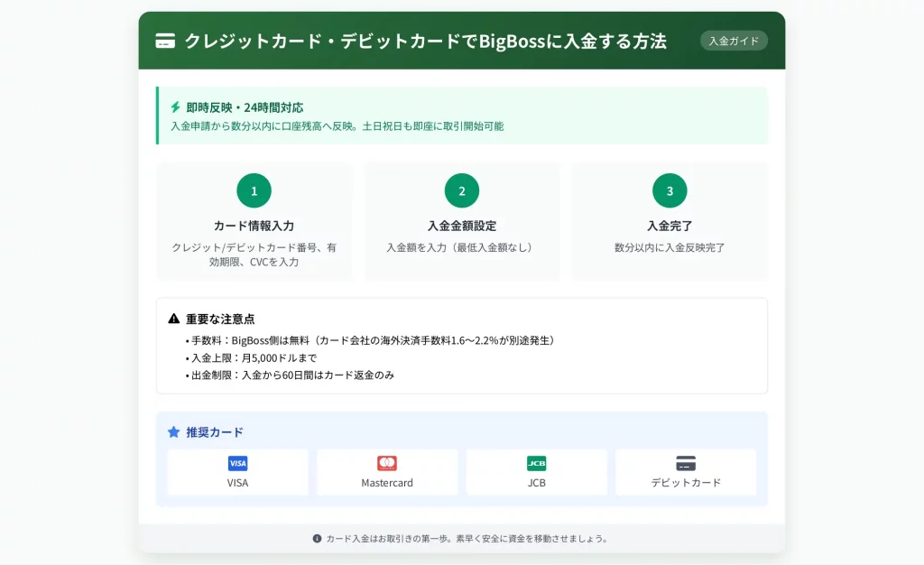Click the 入金完了 step title
This screenshot has width=924, height=565.
coord(670,226)
